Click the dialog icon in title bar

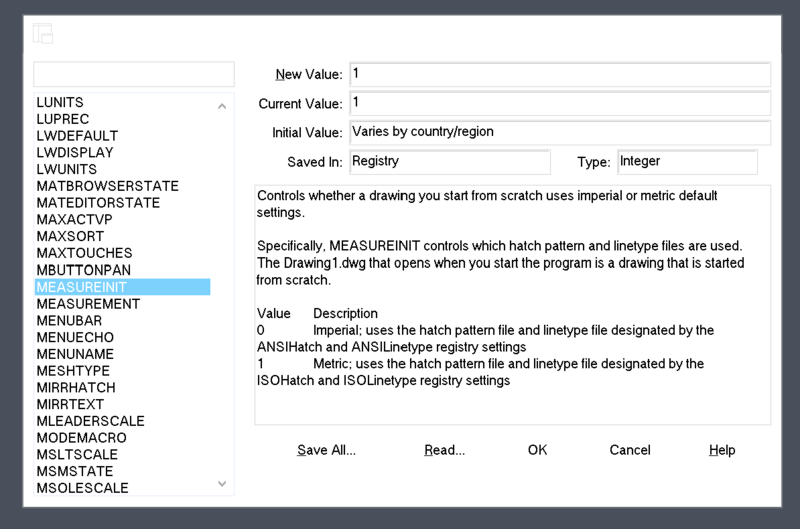(x=42, y=33)
